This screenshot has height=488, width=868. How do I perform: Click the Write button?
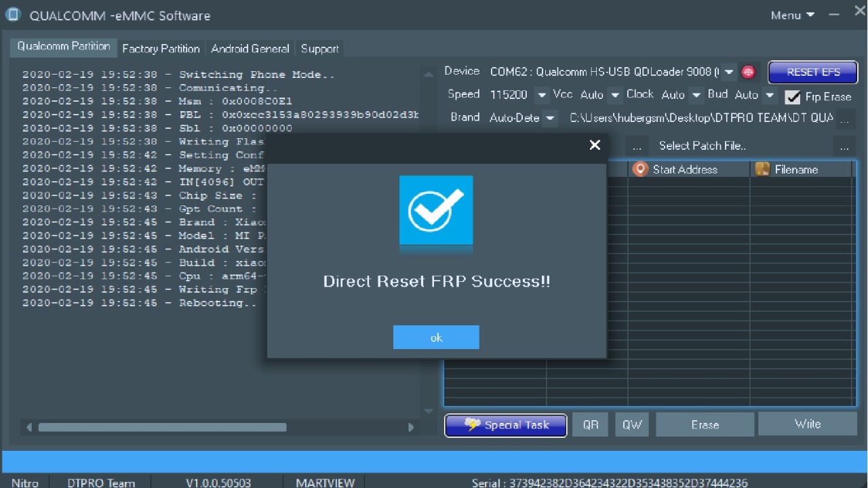(808, 424)
